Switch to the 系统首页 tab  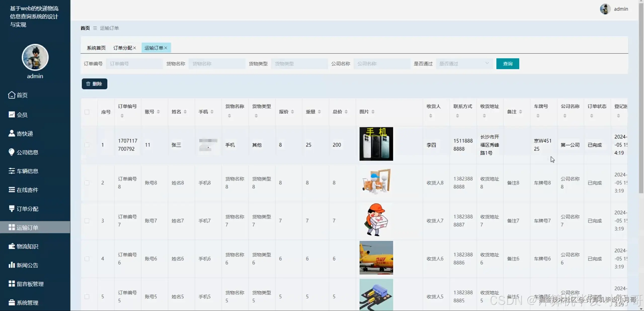coord(96,48)
